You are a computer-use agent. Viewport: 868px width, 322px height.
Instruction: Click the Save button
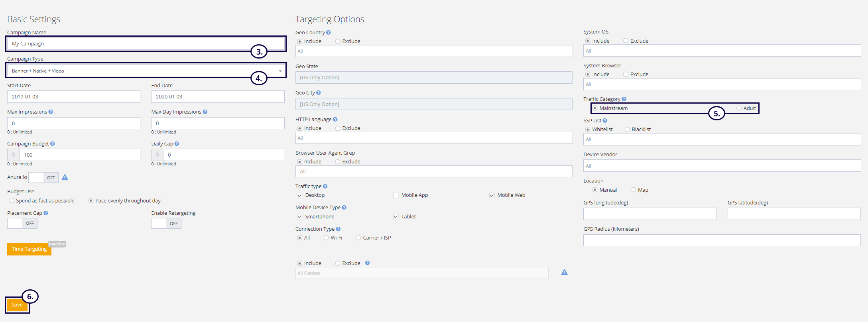click(x=17, y=305)
